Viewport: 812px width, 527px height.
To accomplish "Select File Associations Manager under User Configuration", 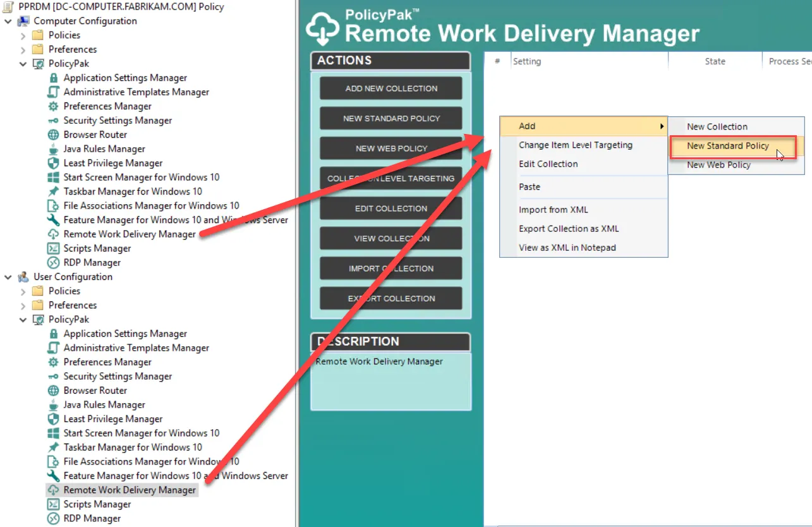I will click(x=151, y=461).
